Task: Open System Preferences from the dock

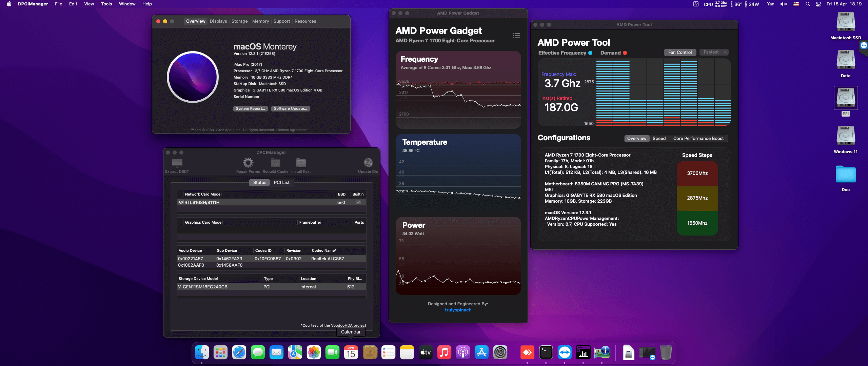Action: pos(500,353)
